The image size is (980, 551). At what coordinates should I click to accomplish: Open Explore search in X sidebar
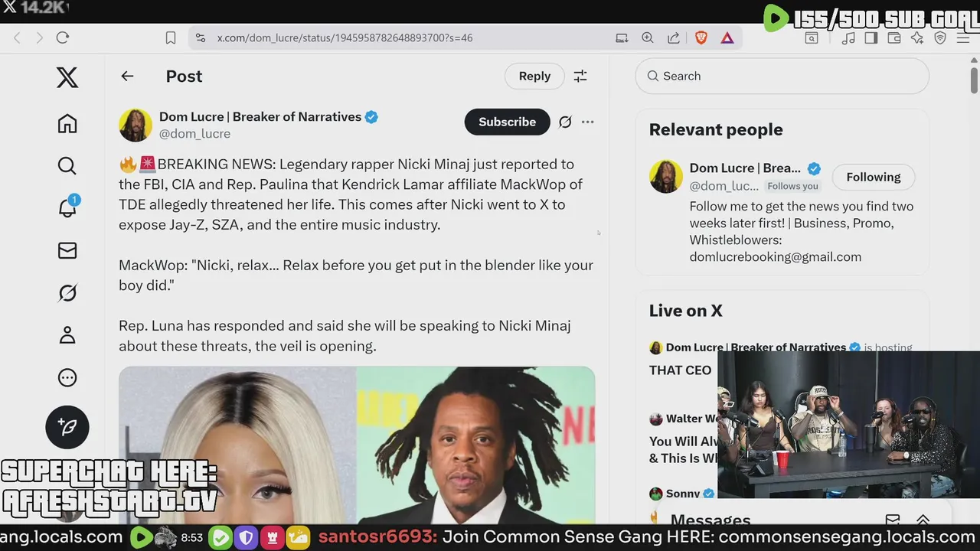[x=67, y=166]
